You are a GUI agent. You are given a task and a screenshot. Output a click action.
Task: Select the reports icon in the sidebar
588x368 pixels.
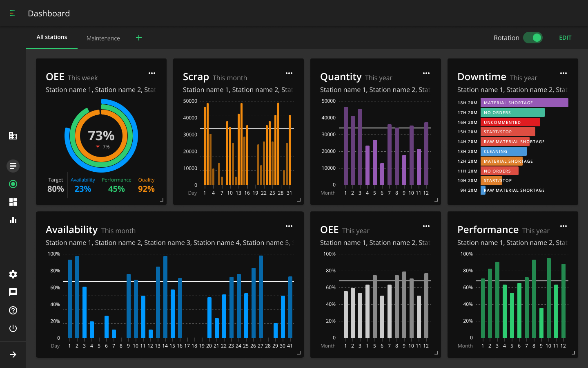13,166
